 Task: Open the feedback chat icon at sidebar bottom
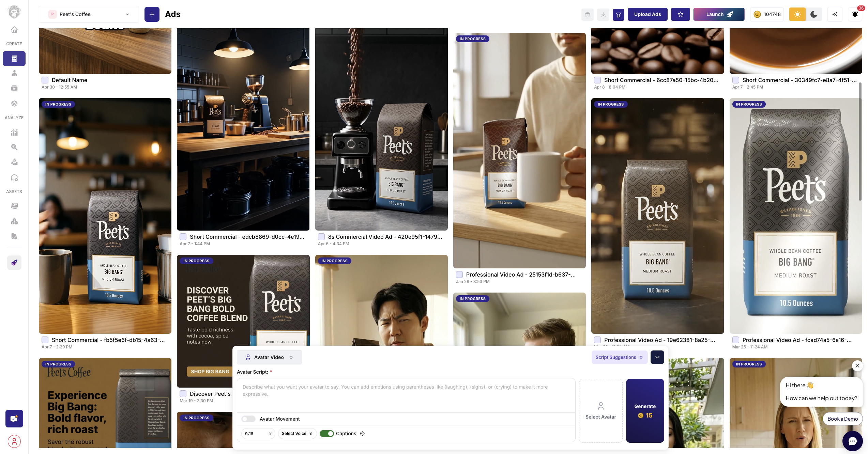click(14, 419)
